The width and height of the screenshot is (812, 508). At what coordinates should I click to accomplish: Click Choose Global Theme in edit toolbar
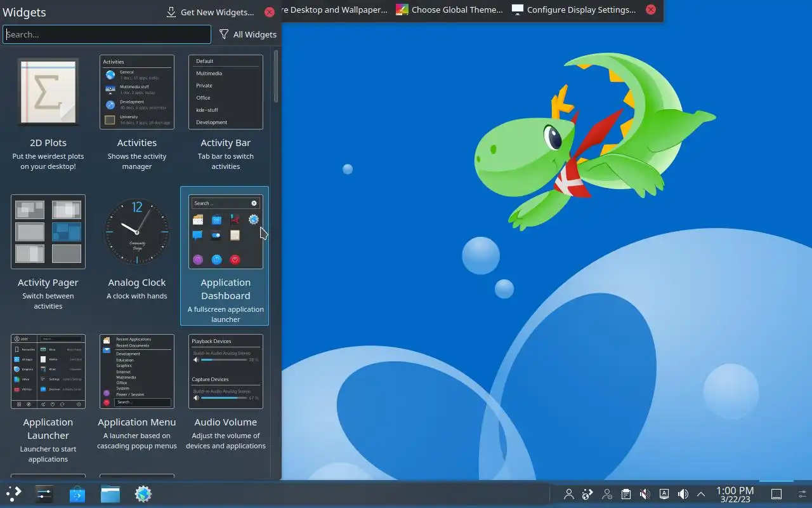(449, 10)
